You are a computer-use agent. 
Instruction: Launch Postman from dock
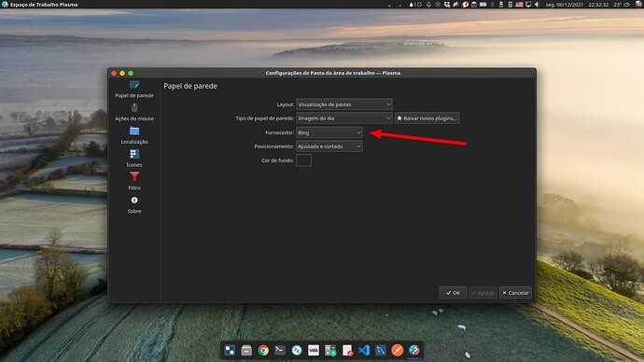point(398,350)
